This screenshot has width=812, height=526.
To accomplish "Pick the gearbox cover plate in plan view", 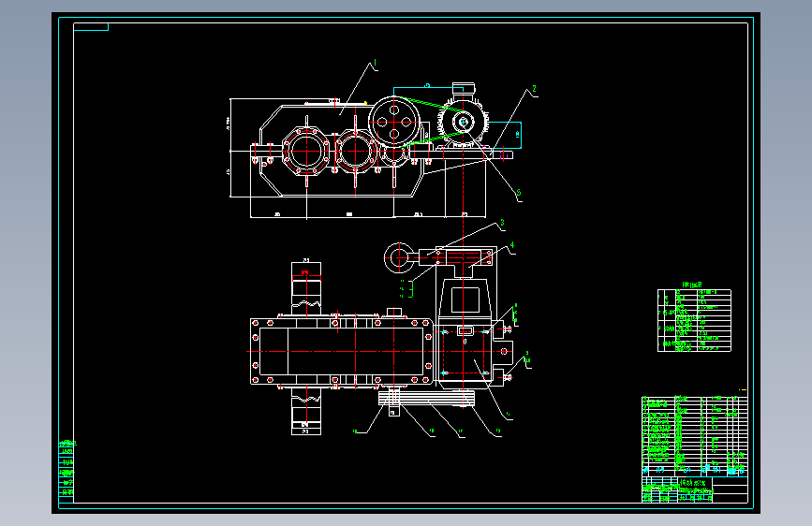I will (341, 351).
